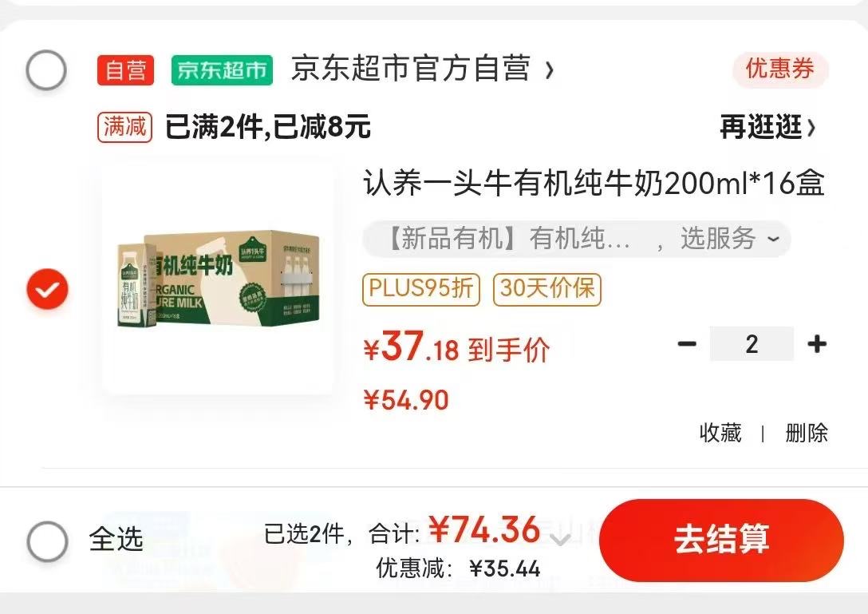Viewport: 868px width, 614px height.
Task: Tap 去结算 to check out
Action: 721,539
